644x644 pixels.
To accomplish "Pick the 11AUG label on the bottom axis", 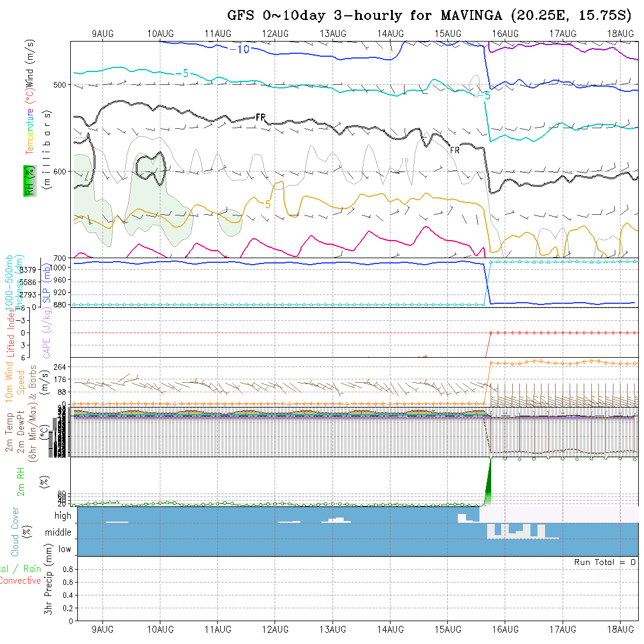I will (x=218, y=629).
